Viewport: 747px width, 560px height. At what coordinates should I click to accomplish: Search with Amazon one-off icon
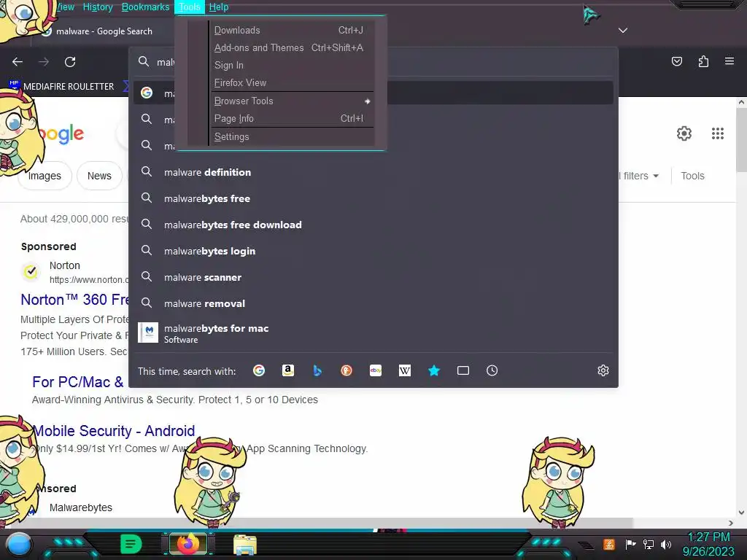[x=287, y=370]
